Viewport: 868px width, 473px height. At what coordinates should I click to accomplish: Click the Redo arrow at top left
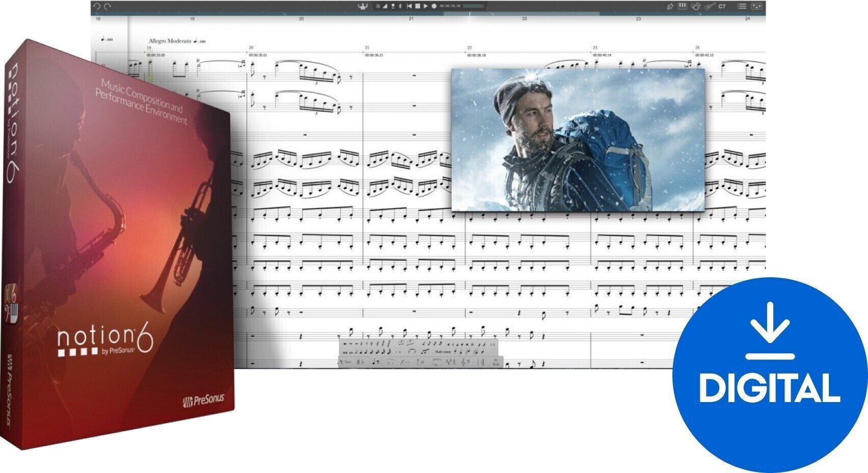[x=107, y=6]
